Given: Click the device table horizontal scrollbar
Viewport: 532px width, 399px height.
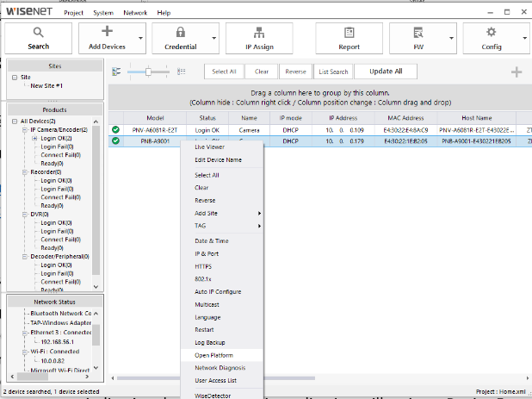Looking at the screenshot, I should click(x=216, y=378).
